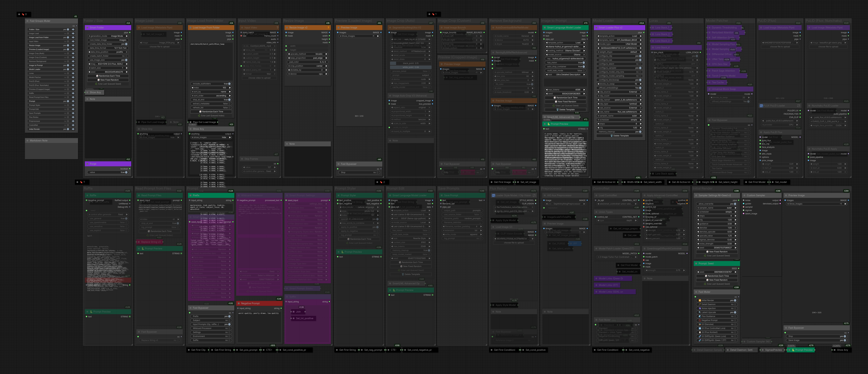The width and height of the screenshot is (868, 374).
Task: Click the arrow icon on the Initial Render muter row
Action: pos(73,129)
